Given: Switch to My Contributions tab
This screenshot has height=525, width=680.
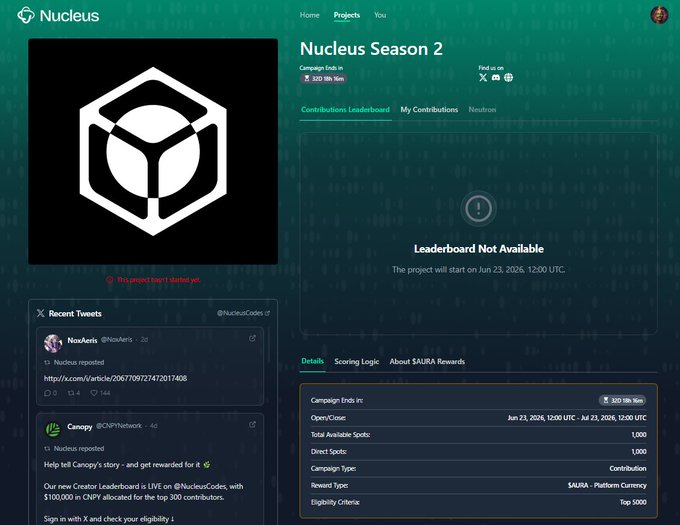Looking at the screenshot, I should tap(429, 110).
